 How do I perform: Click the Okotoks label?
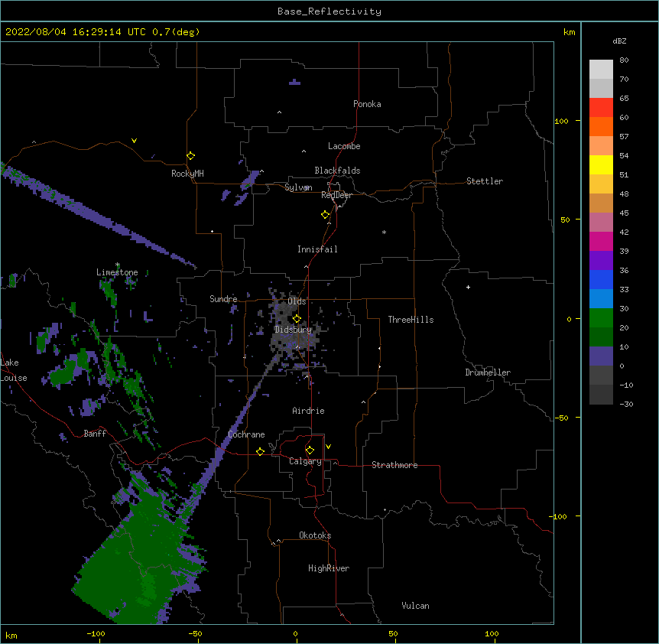tap(315, 535)
